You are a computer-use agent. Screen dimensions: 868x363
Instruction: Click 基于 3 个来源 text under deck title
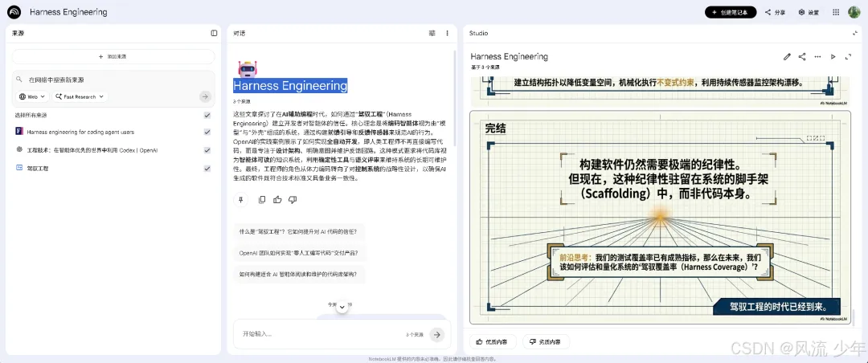(x=485, y=67)
